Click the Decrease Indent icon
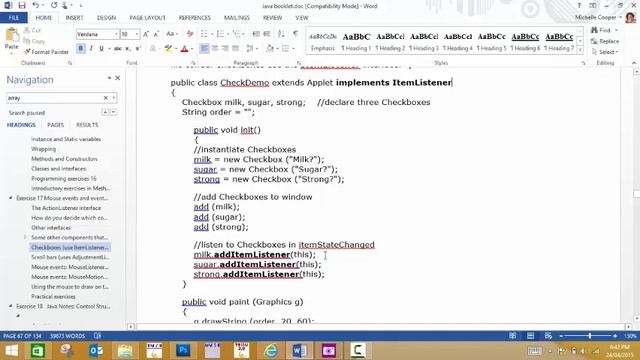 pos(256,34)
